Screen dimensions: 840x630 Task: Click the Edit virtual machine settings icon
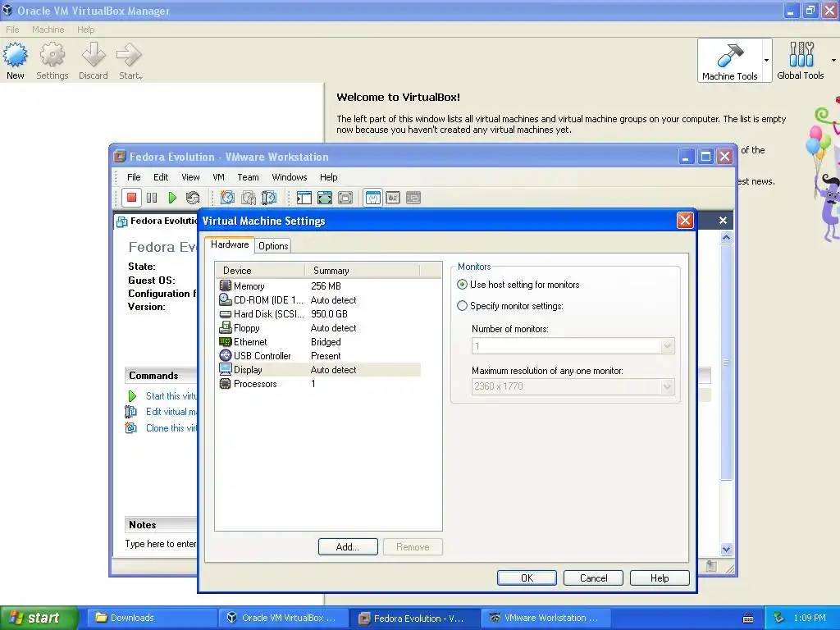130,412
